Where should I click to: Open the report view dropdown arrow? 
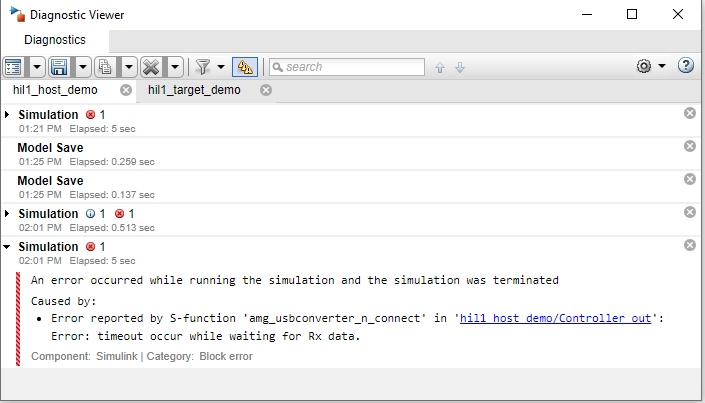click(x=37, y=67)
